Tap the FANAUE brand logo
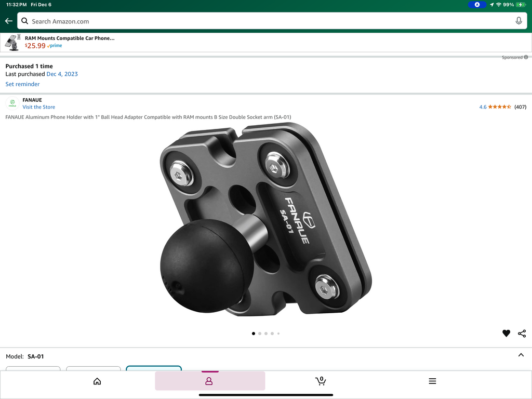 pyautogui.click(x=12, y=103)
